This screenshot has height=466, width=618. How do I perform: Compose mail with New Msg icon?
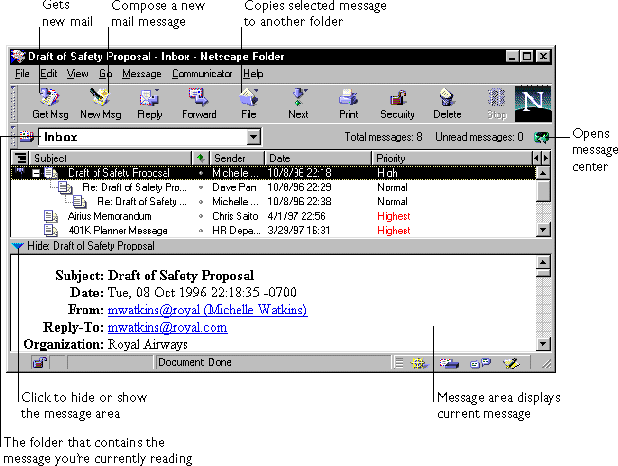(x=100, y=102)
